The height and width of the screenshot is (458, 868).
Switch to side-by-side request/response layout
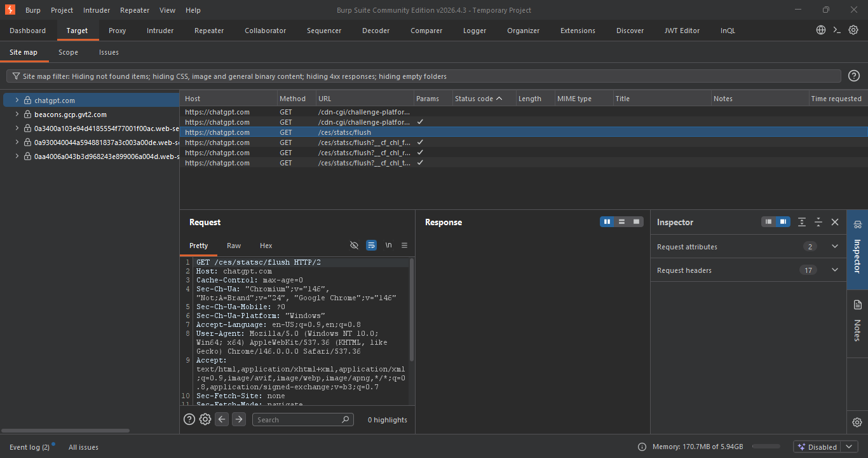[607, 222]
